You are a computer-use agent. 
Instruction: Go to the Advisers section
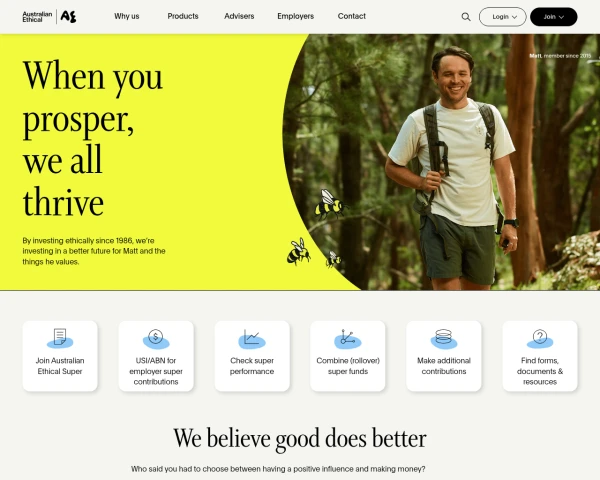(x=239, y=16)
